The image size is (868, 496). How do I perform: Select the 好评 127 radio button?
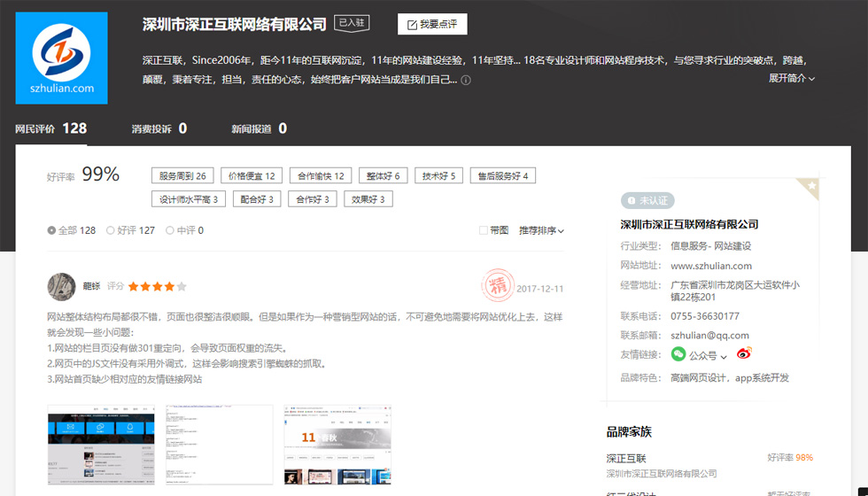(110, 230)
